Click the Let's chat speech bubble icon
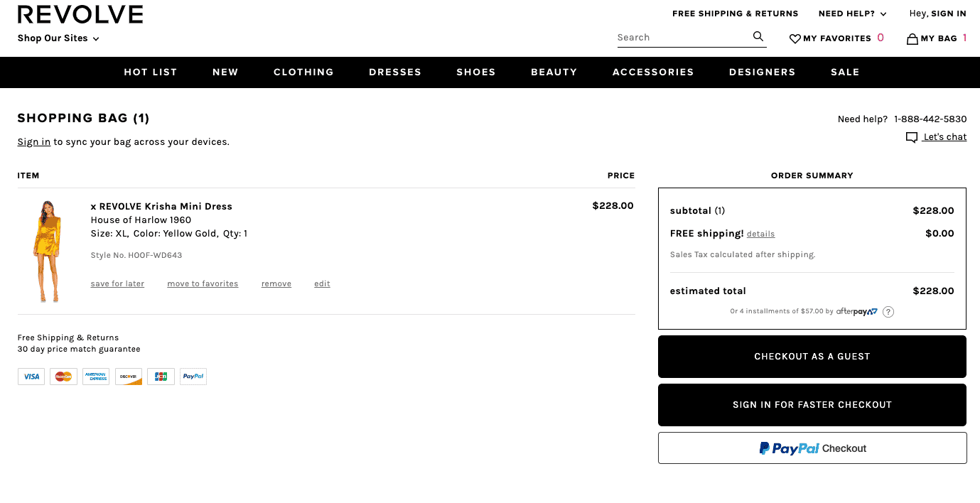The image size is (980, 503). 912,137
